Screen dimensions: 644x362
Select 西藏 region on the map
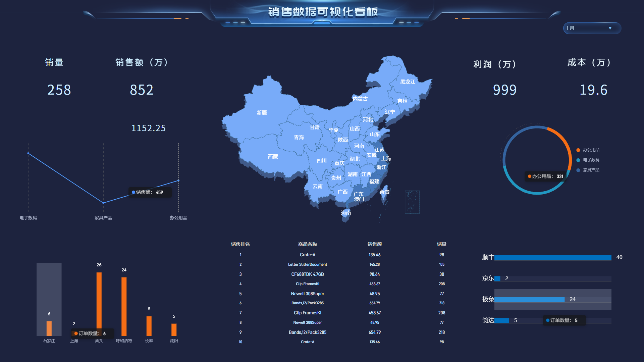(273, 156)
